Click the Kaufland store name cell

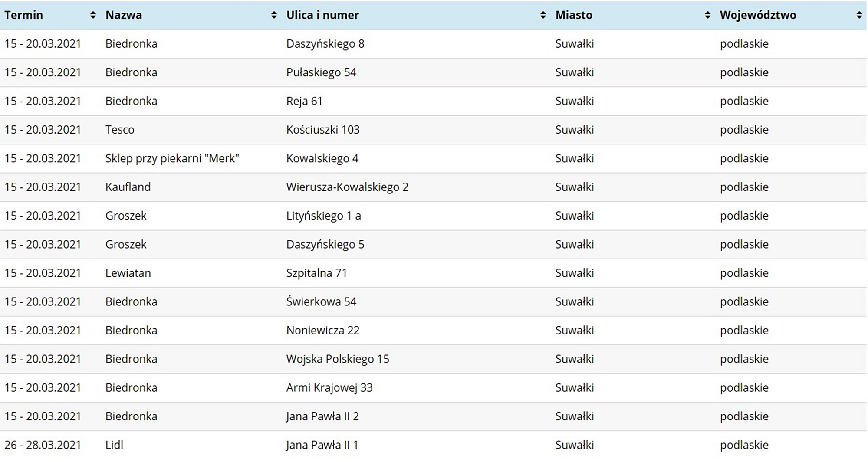(128, 187)
